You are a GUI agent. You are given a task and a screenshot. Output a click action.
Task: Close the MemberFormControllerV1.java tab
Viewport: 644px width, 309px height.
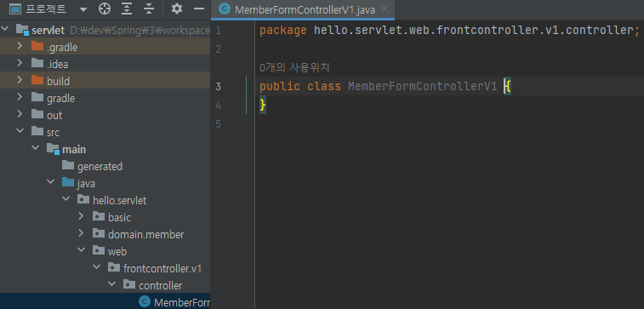pyautogui.click(x=384, y=9)
